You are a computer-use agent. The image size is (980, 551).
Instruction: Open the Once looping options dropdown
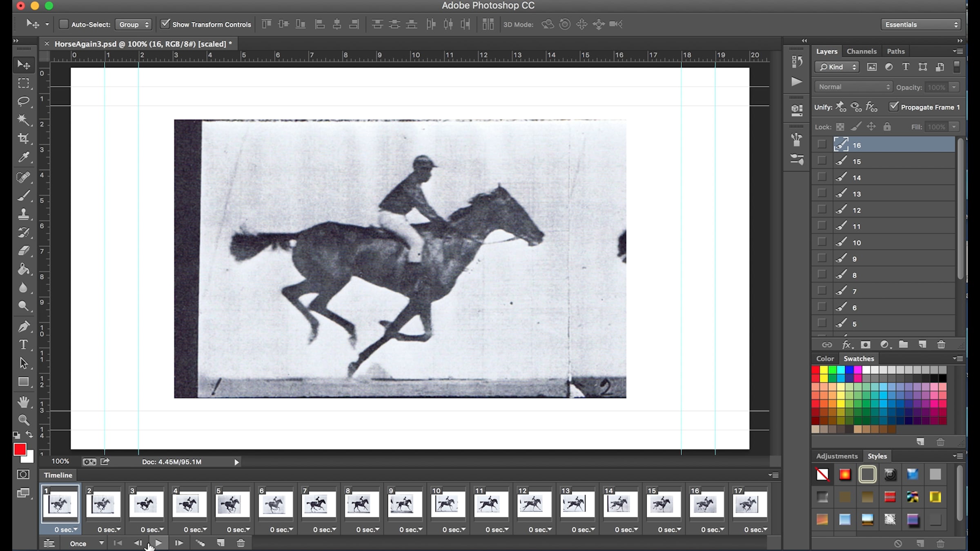(x=87, y=543)
